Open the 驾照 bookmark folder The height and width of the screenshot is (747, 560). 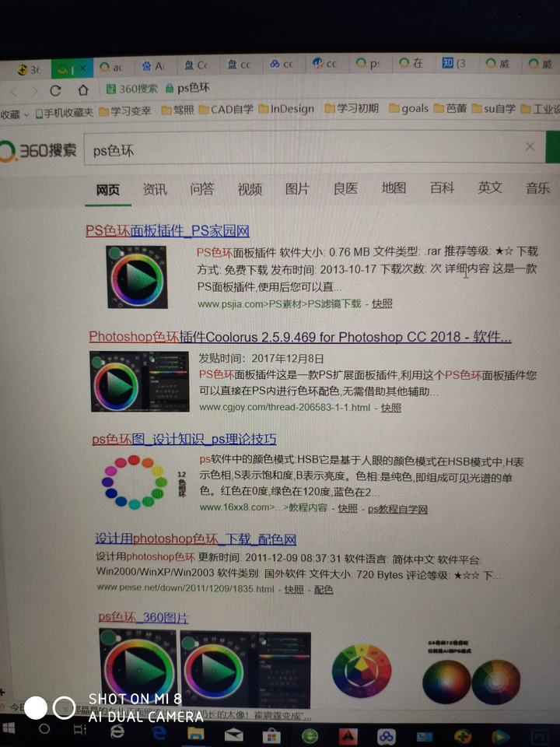(177, 110)
